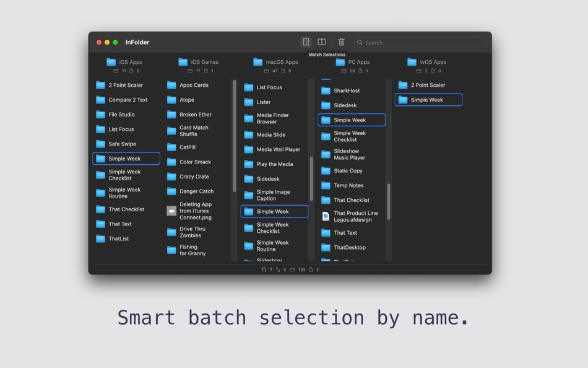Viewport: 588px width, 368px height.
Task: Click the document count icon in the status bar
Action: (311, 269)
